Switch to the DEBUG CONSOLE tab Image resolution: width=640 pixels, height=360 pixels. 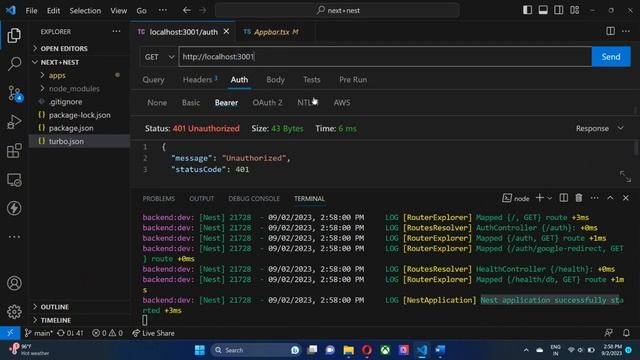254,198
